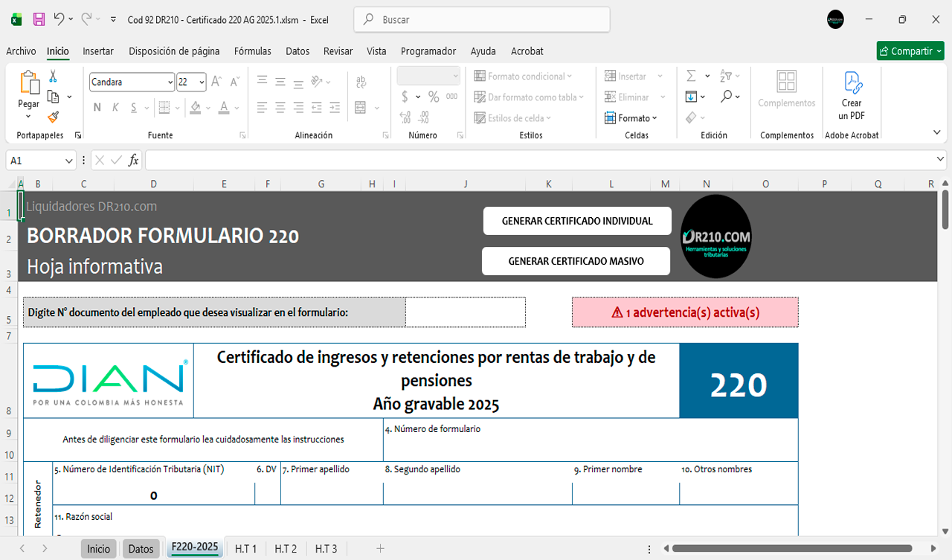Toggle italic formatting K button

115,107
